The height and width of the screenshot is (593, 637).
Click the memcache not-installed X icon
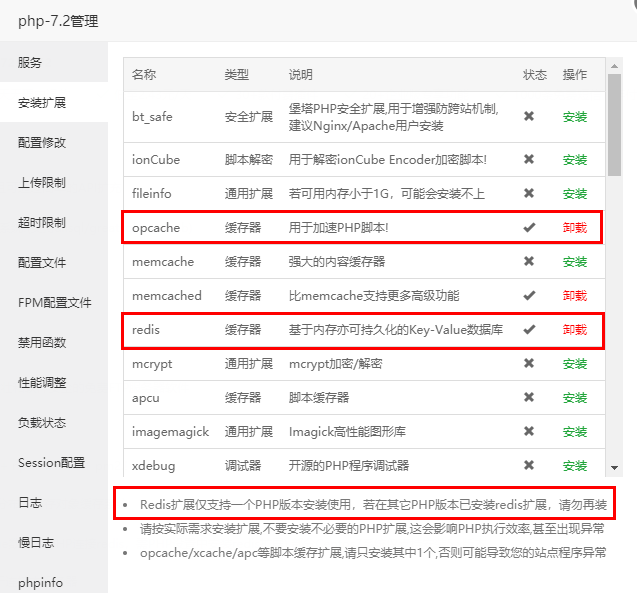[x=529, y=261]
